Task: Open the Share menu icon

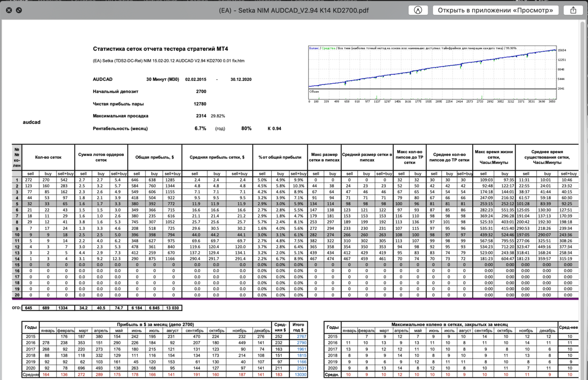Action: click(573, 10)
